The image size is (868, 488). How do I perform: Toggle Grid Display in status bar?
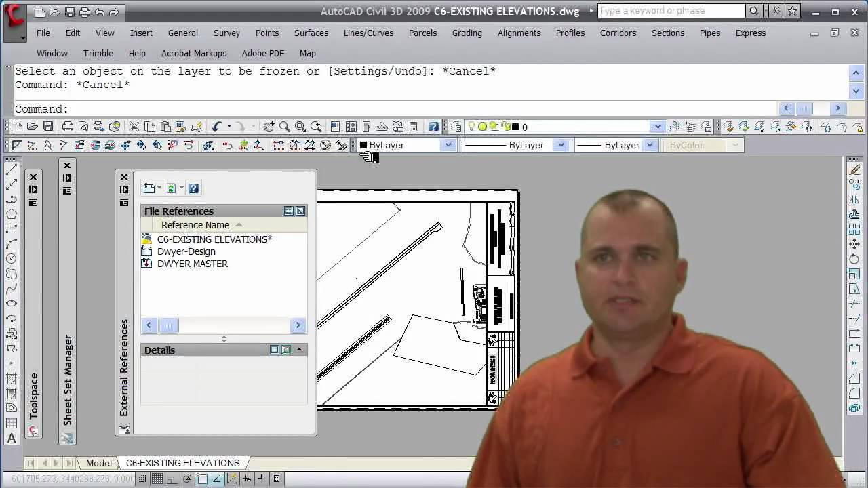(157, 479)
